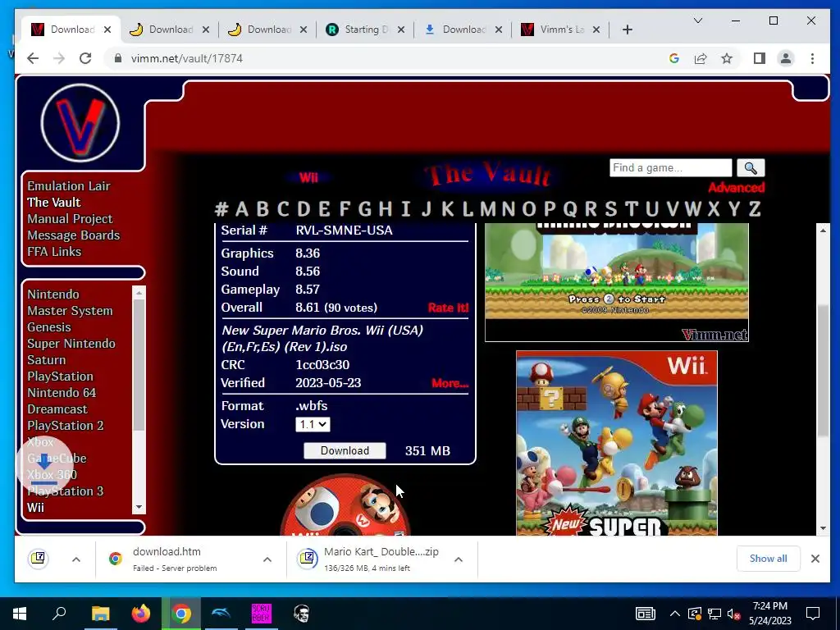Image resolution: width=840 pixels, height=630 pixels.
Task: Go forward with the arrow button
Action: 59,58
